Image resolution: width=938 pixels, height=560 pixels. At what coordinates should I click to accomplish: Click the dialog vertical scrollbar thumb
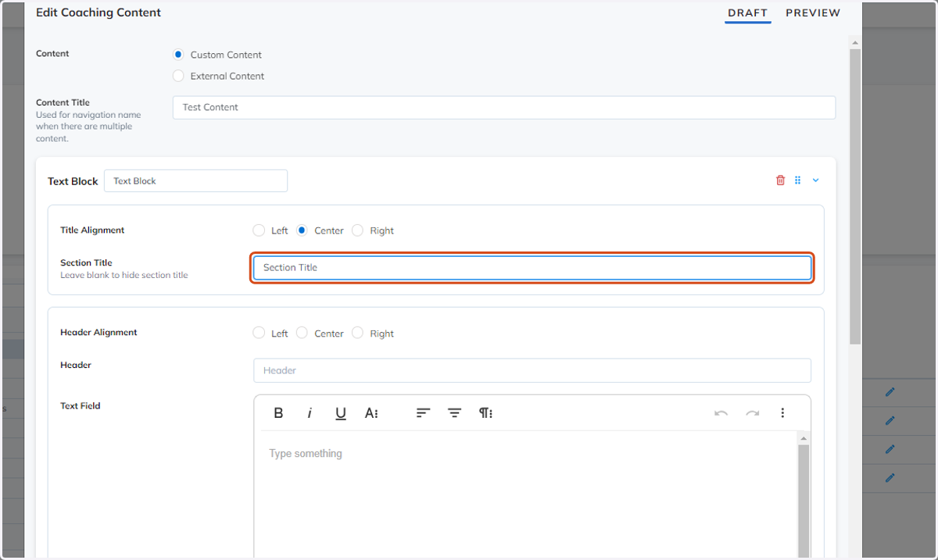pyautogui.click(x=855, y=195)
